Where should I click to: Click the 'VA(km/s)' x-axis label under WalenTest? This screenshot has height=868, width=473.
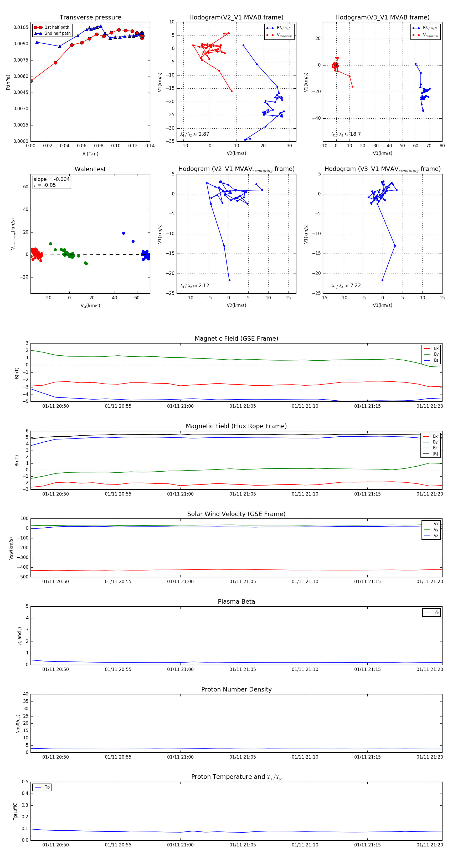pos(90,306)
